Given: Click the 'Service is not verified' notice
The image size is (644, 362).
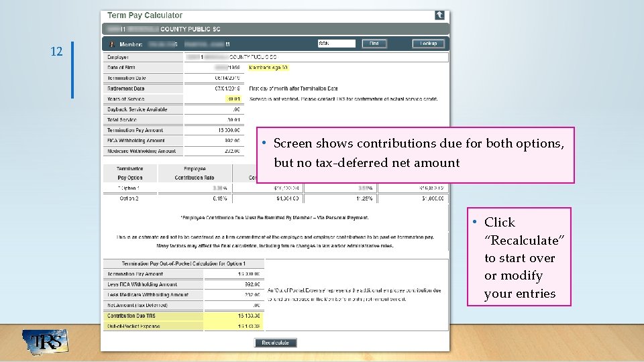Looking at the screenshot, I should click(343, 99).
